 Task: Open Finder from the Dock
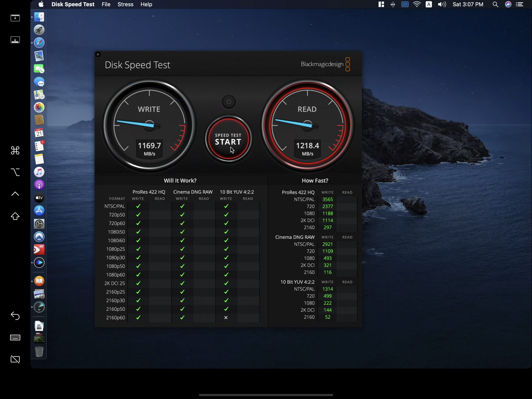click(x=39, y=17)
